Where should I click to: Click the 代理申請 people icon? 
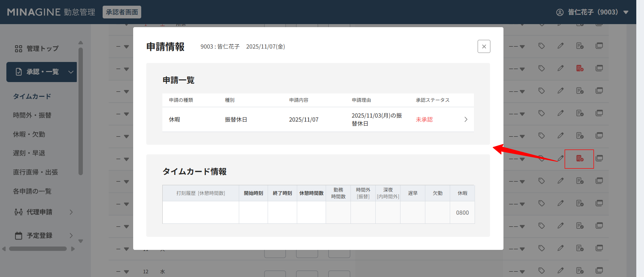[18, 212]
